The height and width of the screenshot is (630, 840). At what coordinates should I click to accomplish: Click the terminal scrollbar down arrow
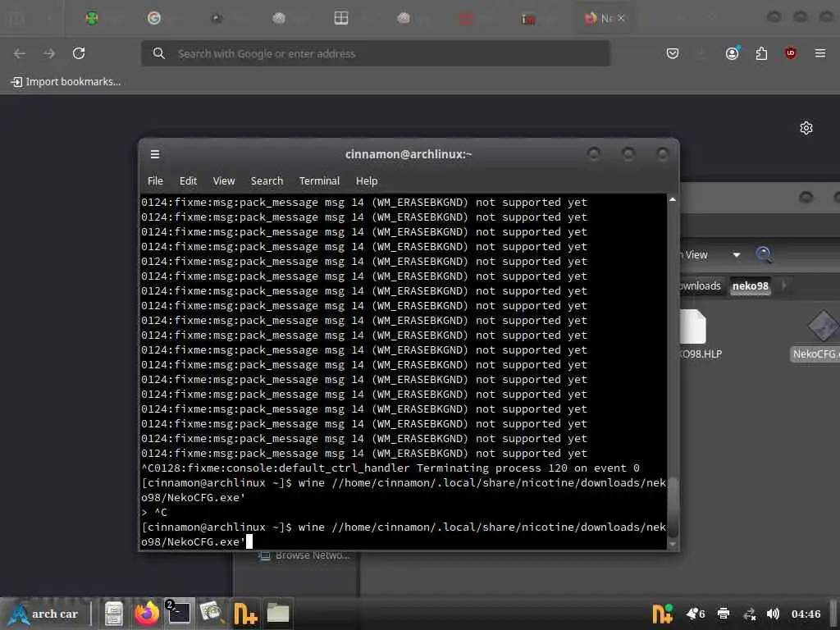pyautogui.click(x=673, y=544)
